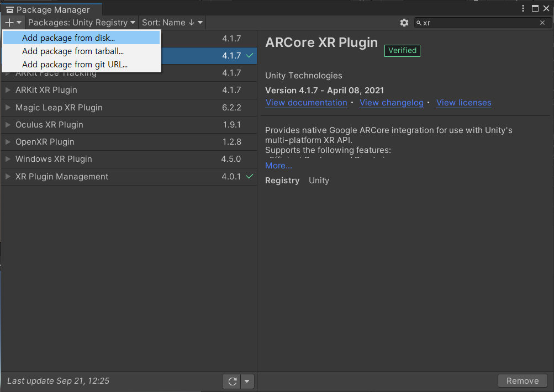Click installed checkmark on selected 4.1.7 row

click(x=250, y=55)
